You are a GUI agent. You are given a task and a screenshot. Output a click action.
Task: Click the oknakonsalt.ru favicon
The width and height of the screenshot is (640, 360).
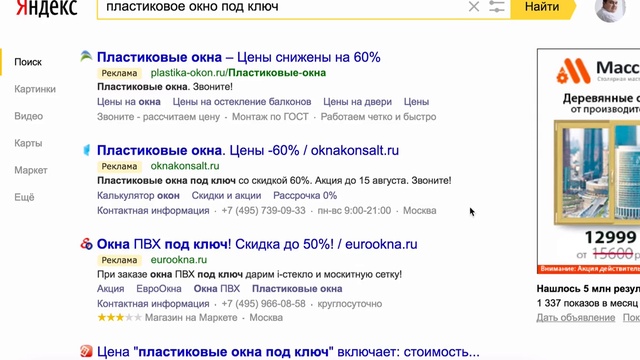click(87, 150)
